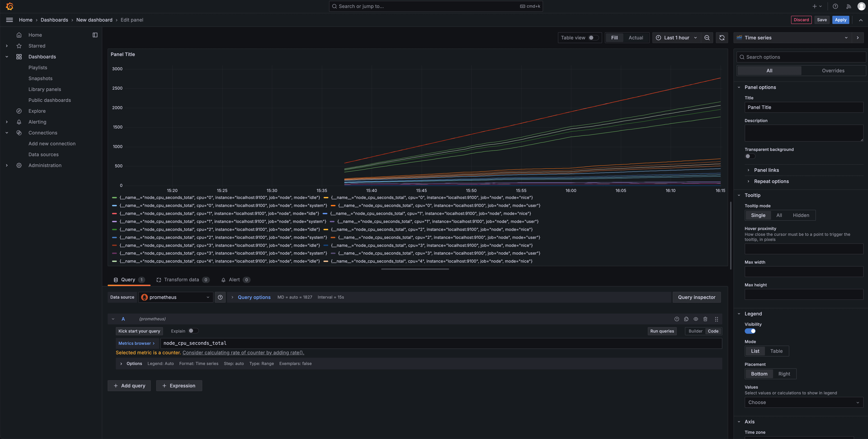Open the news feed icon in the top bar
868x439 pixels.
coord(848,6)
